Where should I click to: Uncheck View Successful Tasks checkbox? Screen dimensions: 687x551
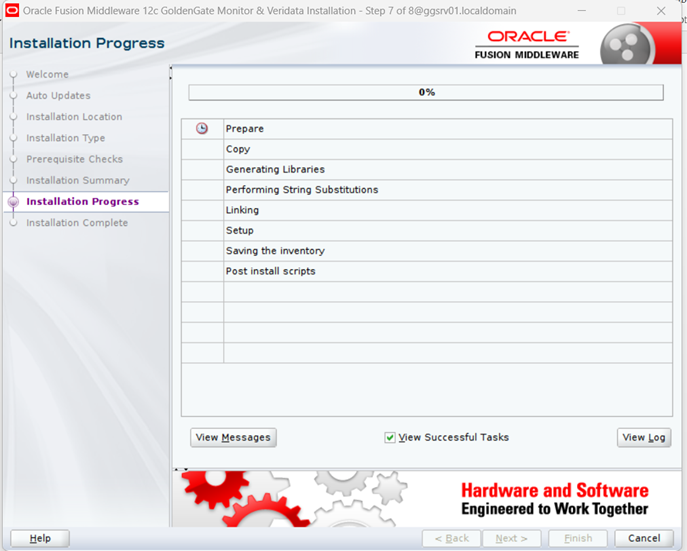click(x=390, y=437)
